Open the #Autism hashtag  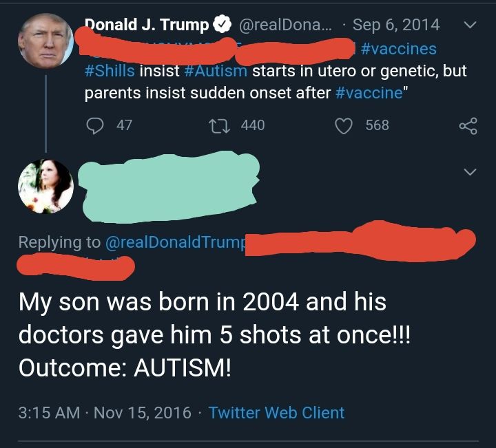216,71
